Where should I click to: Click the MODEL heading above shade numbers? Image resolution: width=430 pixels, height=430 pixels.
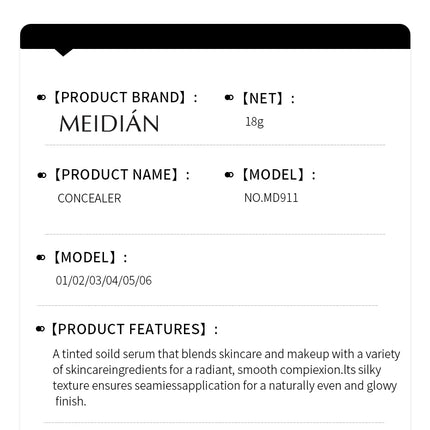(90, 257)
